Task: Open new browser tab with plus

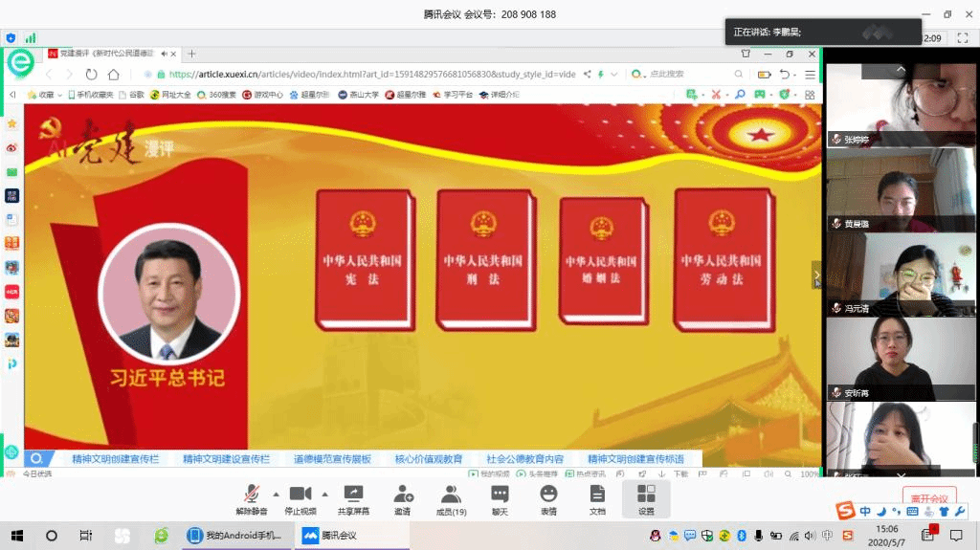Action: [192, 54]
